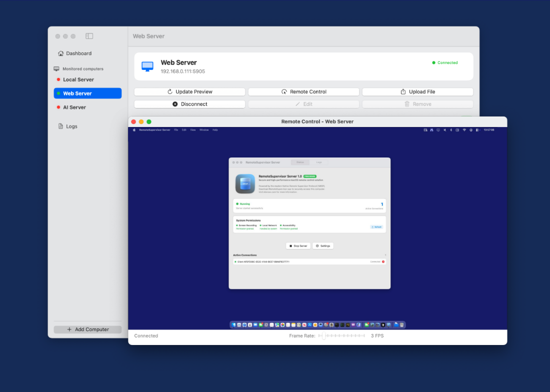550x392 pixels.
Task: Adjust the Frame Rate slider
Action: [341, 336]
